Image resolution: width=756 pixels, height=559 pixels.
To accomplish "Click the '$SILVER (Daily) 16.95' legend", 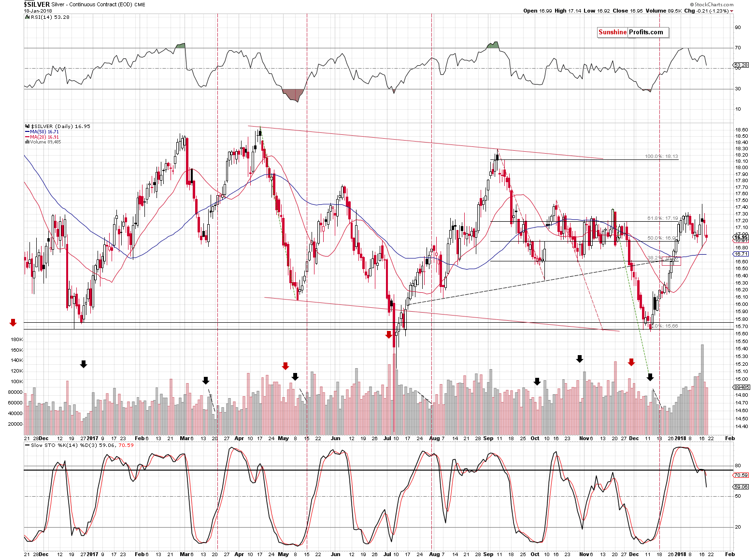I will [60, 126].
